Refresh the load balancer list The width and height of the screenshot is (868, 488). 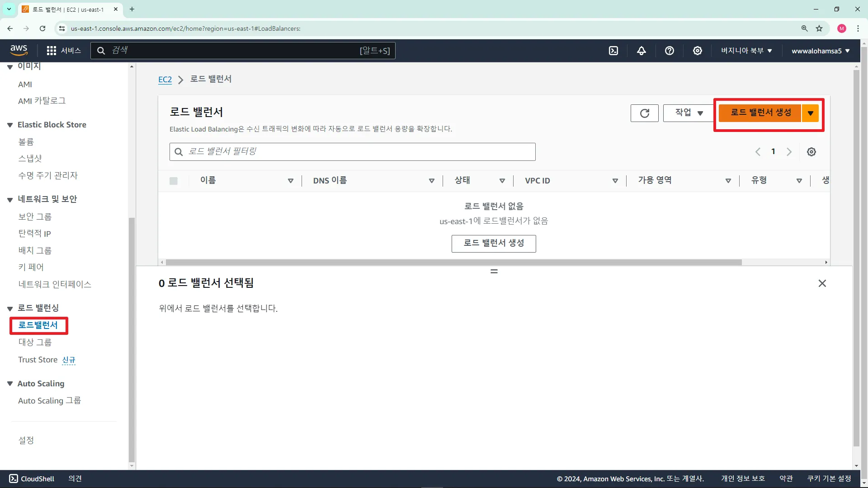point(644,113)
